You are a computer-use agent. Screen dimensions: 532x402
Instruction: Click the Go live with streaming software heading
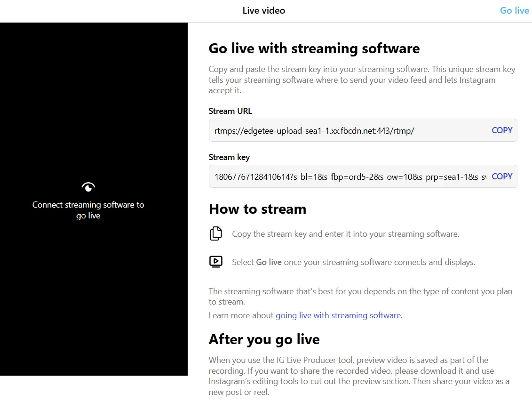(x=314, y=48)
